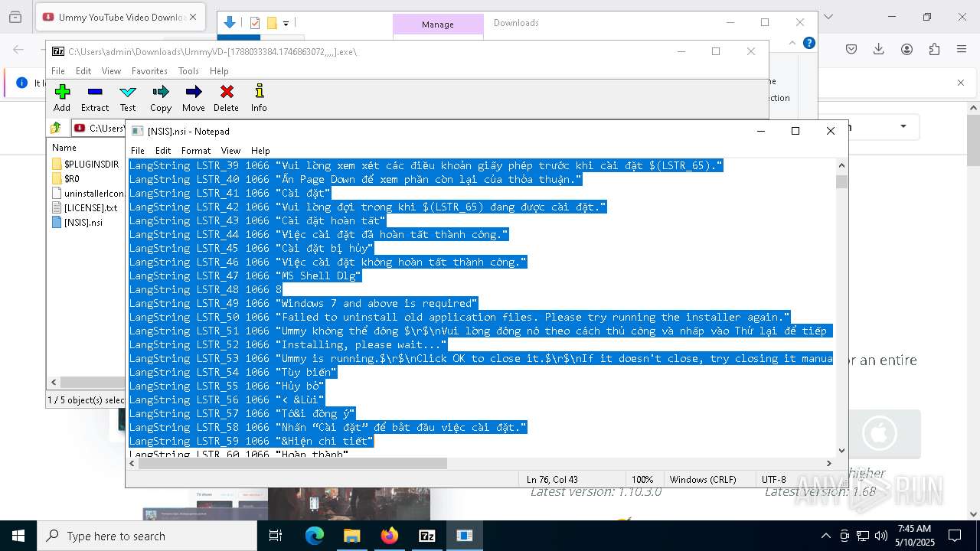Click Firefox list all tabs chevron
The image size is (980, 551).
click(828, 17)
